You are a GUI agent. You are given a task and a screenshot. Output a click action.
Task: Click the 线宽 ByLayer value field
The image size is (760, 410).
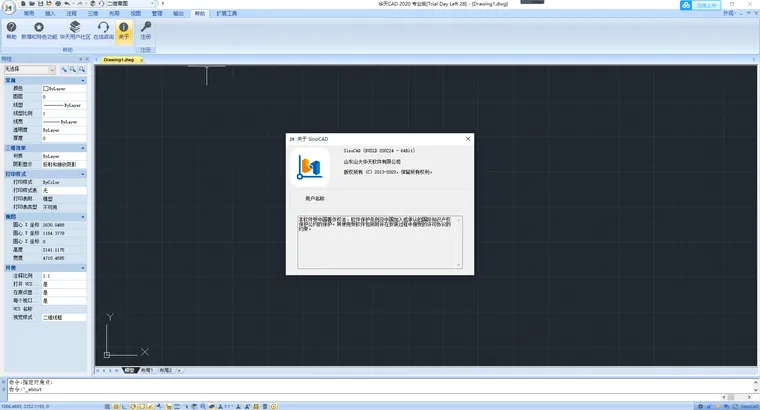[x=64, y=122]
